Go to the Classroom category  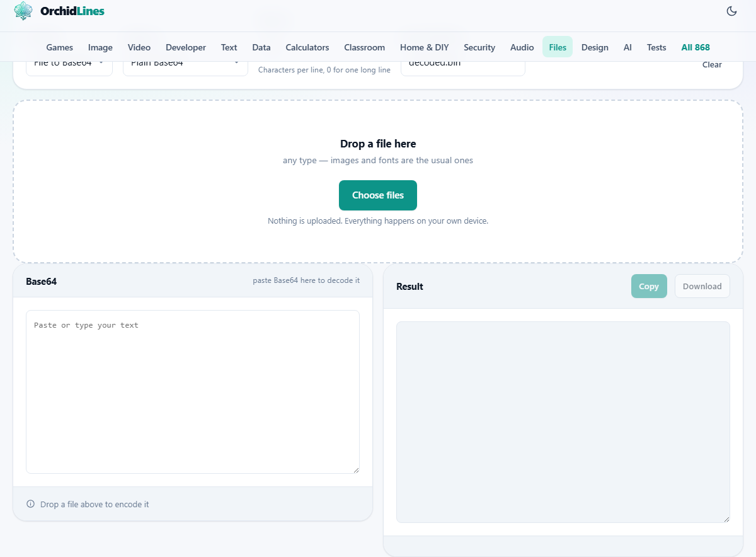(x=365, y=47)
